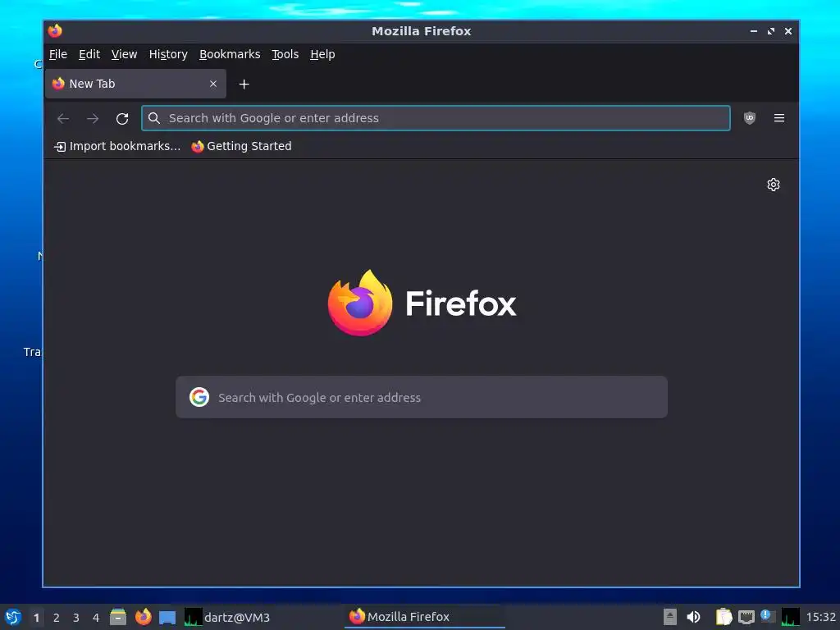Open the File menu
This screenshot has height=630, width=840.
coord(58,54)
